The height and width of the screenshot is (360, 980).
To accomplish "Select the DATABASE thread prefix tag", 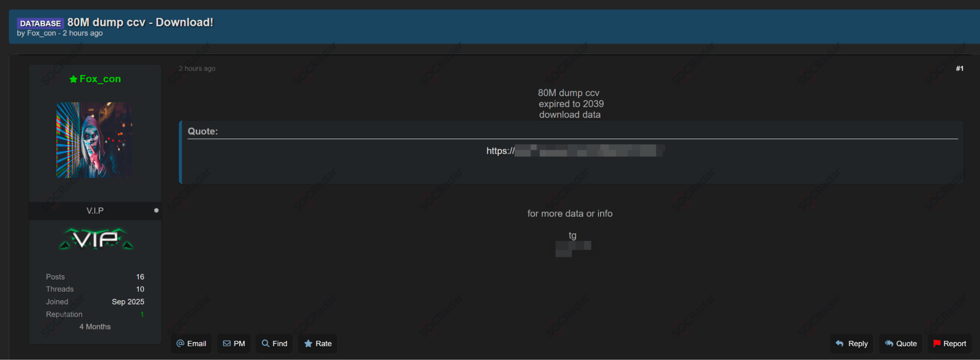I will pos(40,23).
